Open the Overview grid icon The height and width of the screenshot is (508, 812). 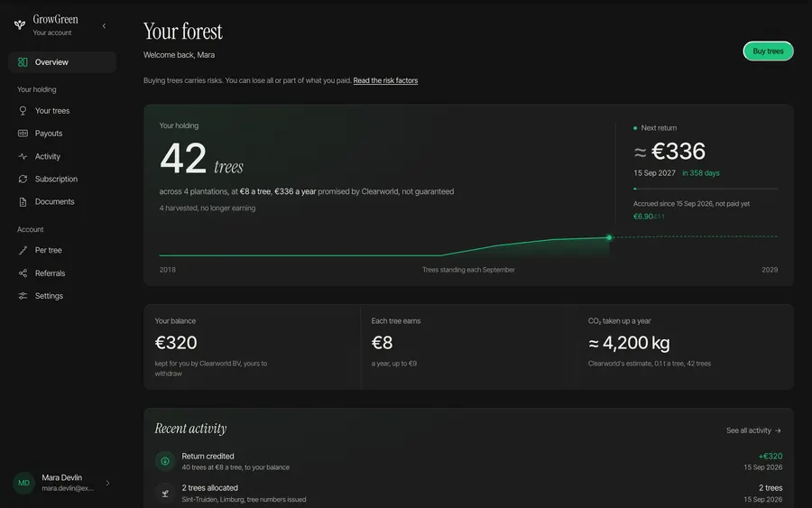click(x=23, y=62)
